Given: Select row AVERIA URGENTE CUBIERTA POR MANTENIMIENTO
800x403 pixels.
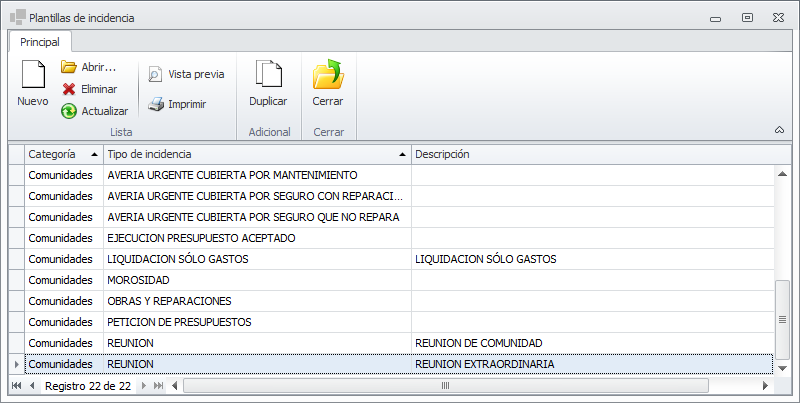Looking at the screenshot, I should pos(399,175).
